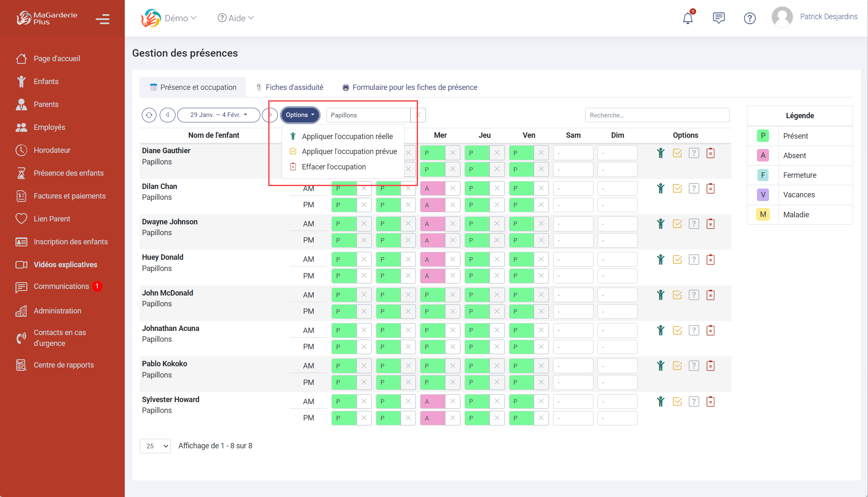
Task: Clear Sylvester Howard's Friday PM presence
Action: coord(541,418)
